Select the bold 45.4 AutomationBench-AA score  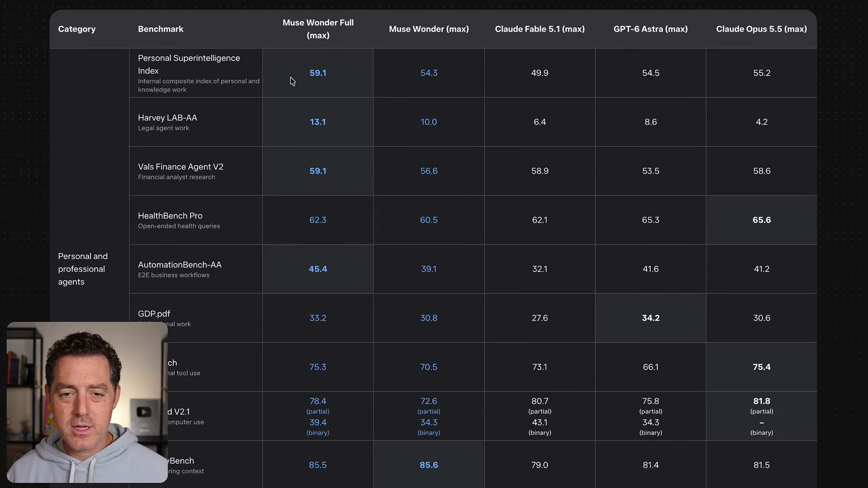(x=318, y=269)
